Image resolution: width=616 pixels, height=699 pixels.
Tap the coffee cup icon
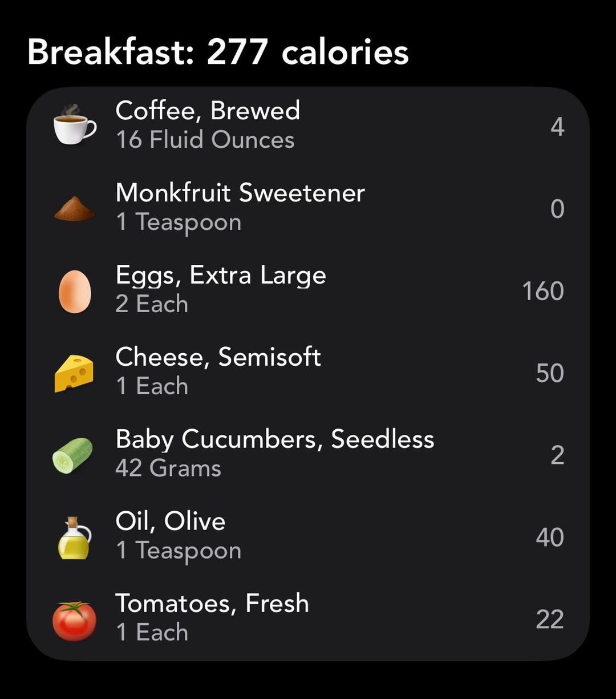(74, 124)
